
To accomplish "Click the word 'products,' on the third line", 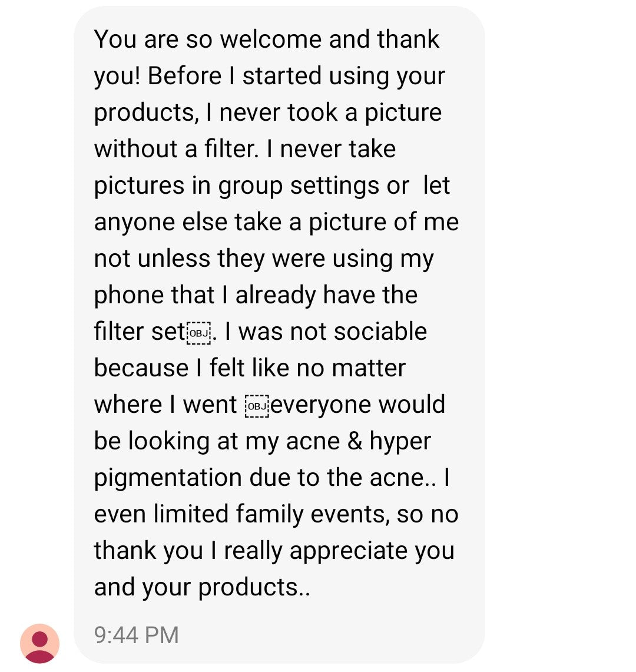I will (147, 113).
